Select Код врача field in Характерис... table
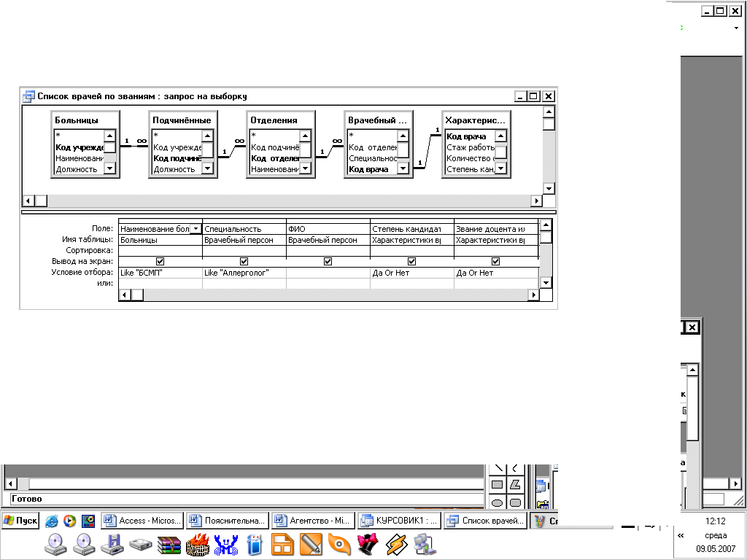This screenshot has width=747, height=560. [x=470, y=136]
